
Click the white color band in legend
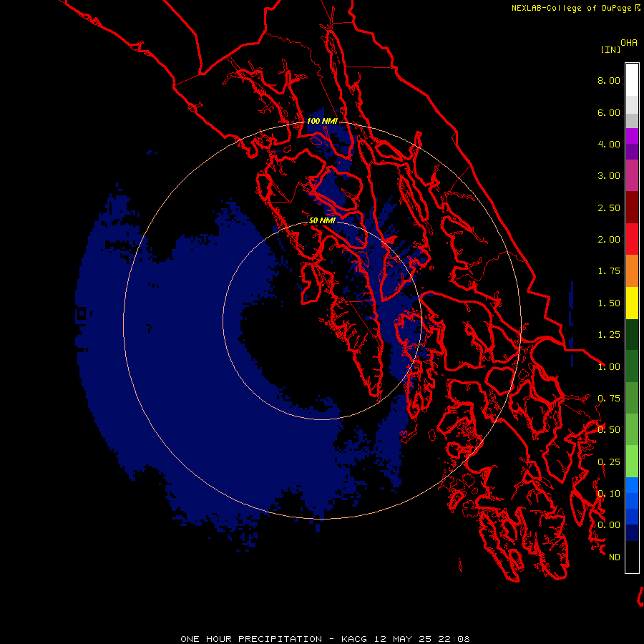(x=632, y=79)
